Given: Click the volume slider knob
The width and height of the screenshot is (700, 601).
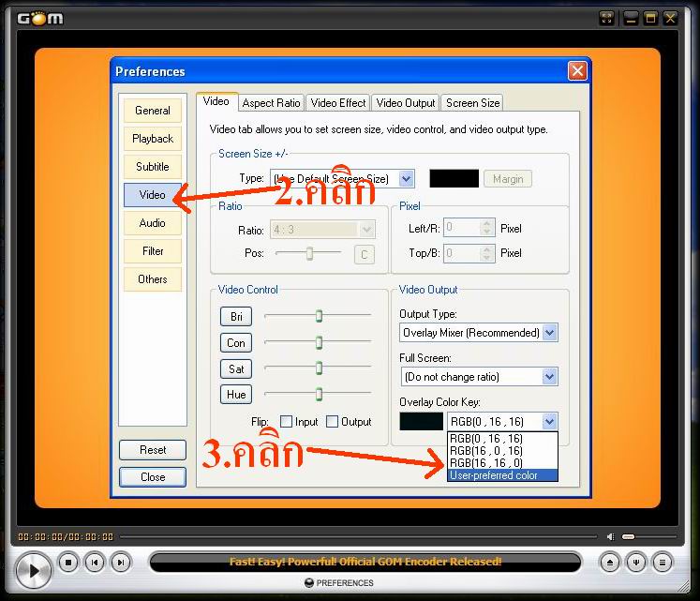Looking at the screenshot, I should (x=628, y=536).
